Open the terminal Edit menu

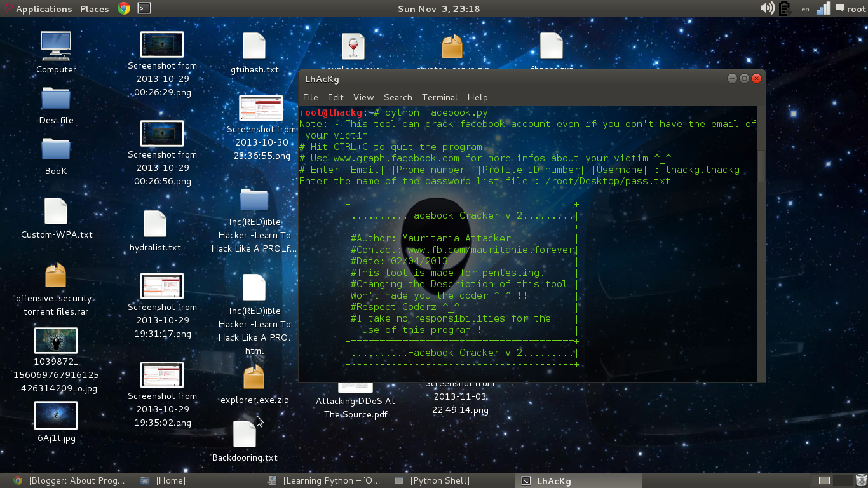click(x=336, y=97)
